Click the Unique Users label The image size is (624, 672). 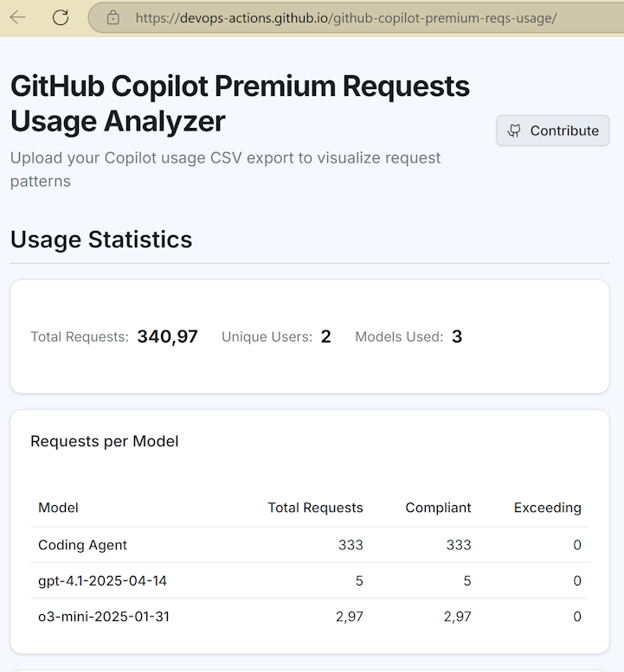tap(267, 336)
